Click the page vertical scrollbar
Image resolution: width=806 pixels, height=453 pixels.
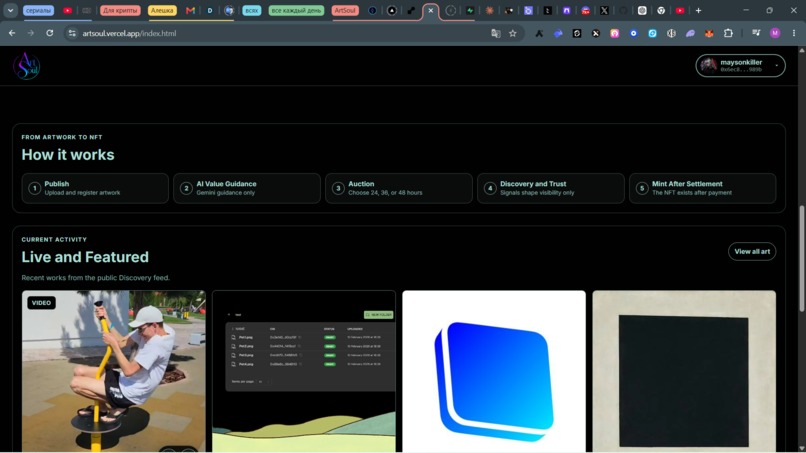pyautogui.click(x=802, y=258)
